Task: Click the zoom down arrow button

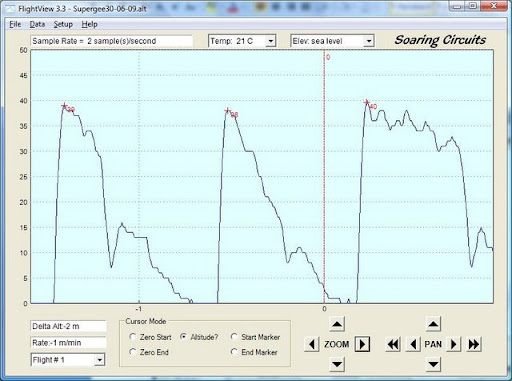Action: point(337,364)
